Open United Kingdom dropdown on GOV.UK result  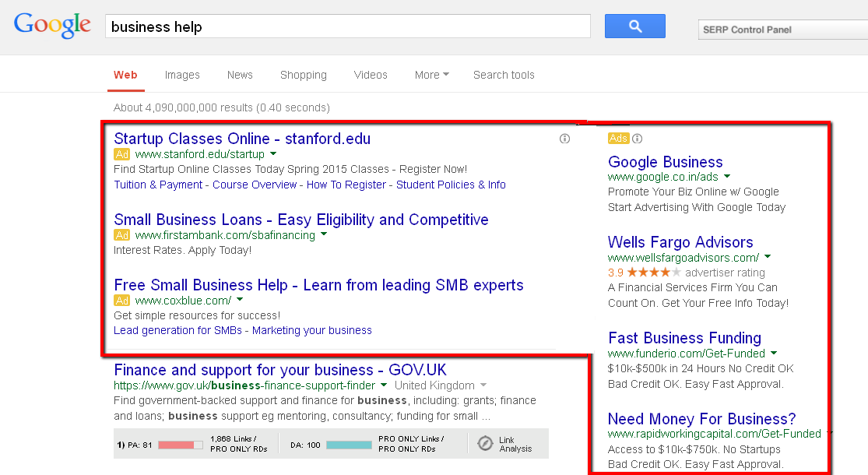point(483,385)
